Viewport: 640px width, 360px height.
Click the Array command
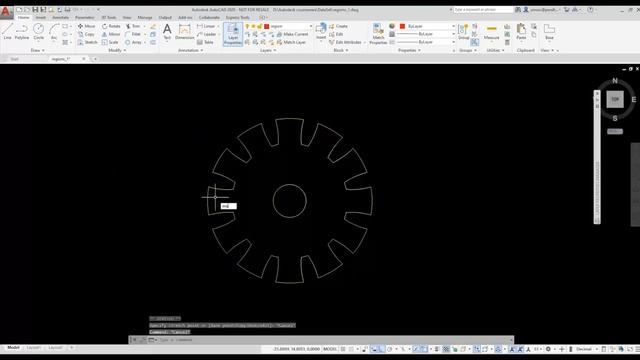133,42
